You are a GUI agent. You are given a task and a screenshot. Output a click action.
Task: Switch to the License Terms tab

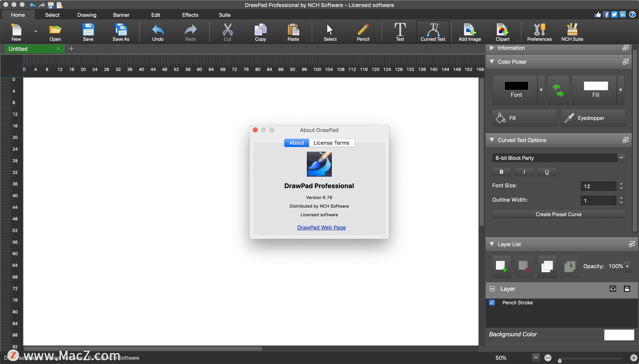click(x=331, y=143)
